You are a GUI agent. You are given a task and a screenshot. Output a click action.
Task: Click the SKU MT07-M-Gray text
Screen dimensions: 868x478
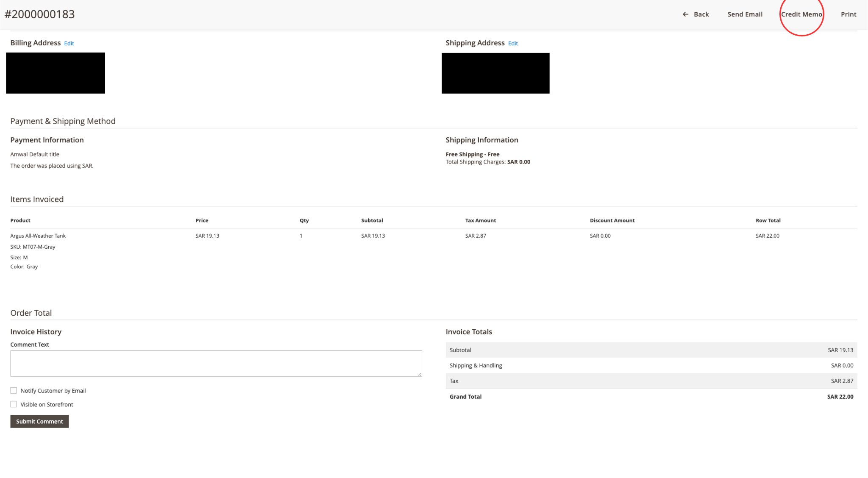point(33,247)
